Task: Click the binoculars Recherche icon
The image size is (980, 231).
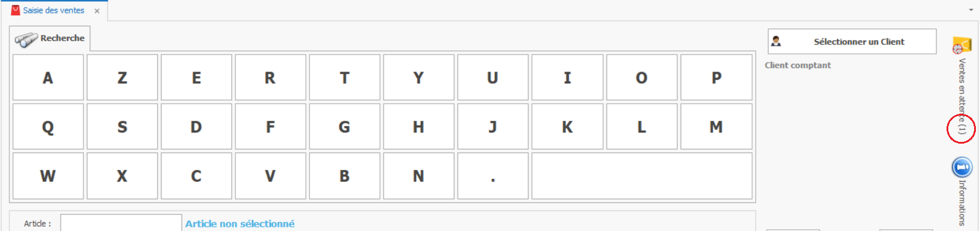Action: pyautogui.click(x=26, y=39)
